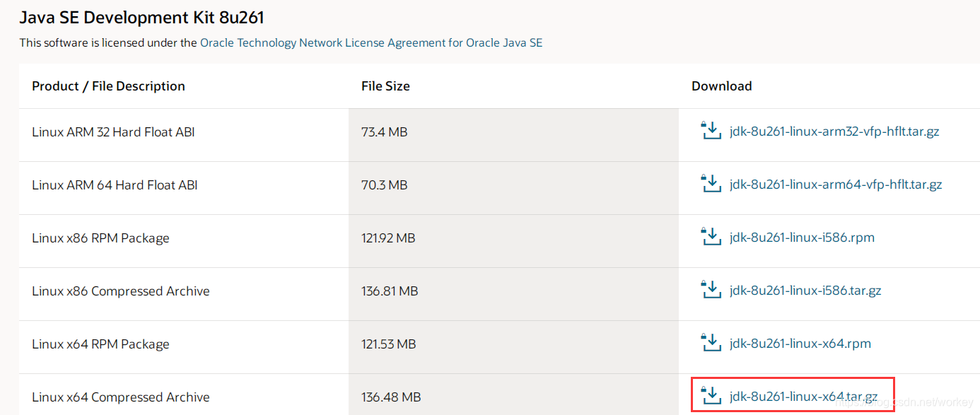The image size is (980, 415).
Task: Download jdk-8u261-linux-i586.tar.gz
Action: 806,291
